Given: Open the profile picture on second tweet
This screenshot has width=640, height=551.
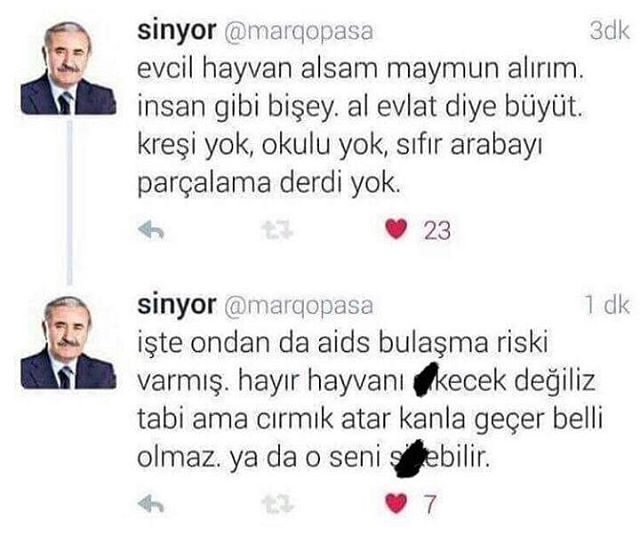Looking at the screenshot, I should tap(68, 342).
